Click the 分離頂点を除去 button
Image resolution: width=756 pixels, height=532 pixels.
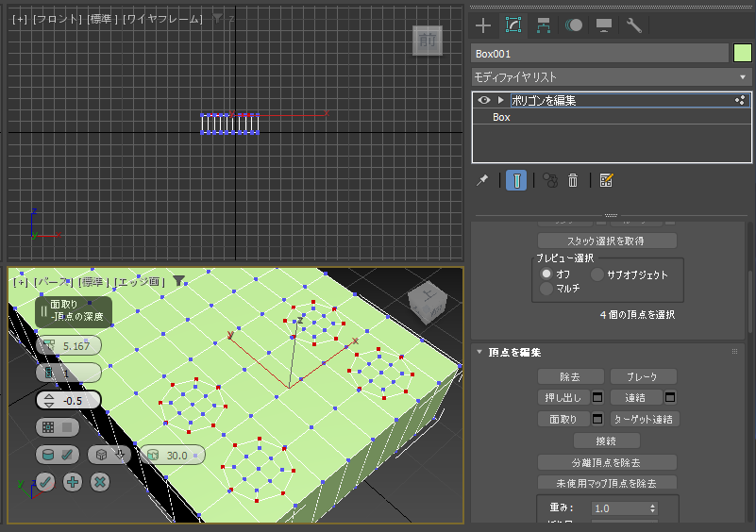tap(607, 462)
